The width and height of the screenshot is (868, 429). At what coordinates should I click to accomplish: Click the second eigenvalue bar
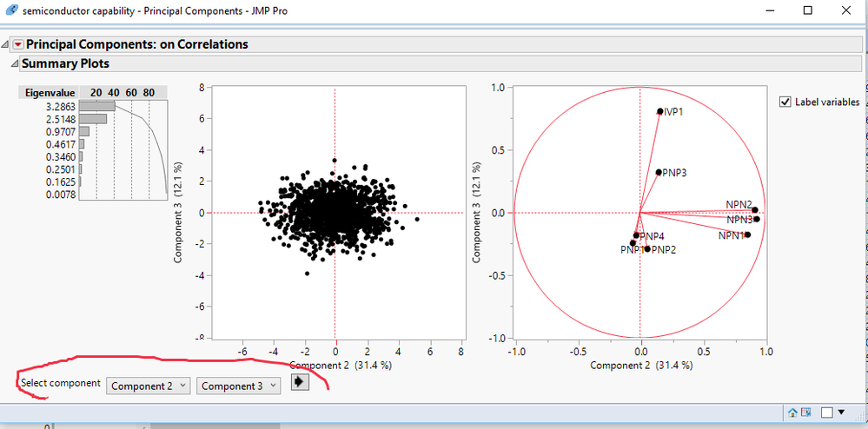click(93, 118)
